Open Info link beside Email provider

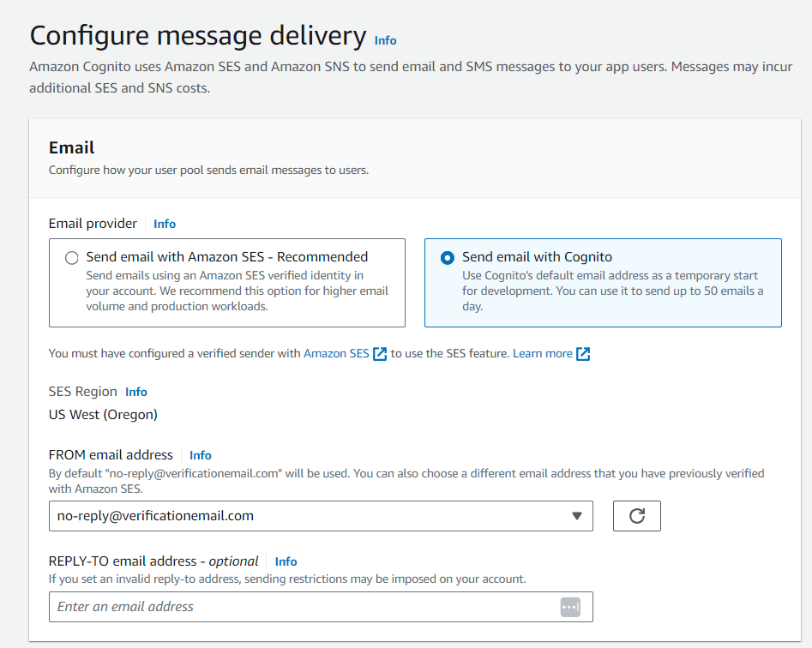164,224
